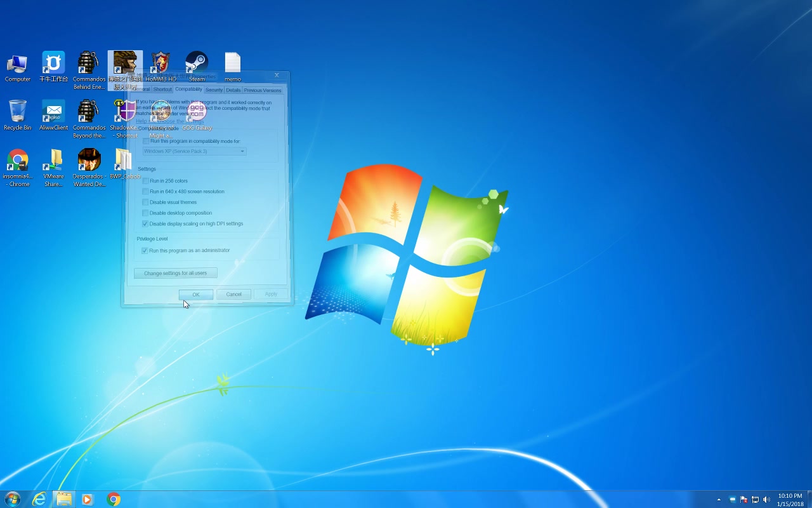Open the clock showing 10:10 PM
The image size is (812, 508).
click(x=790, y=500)
